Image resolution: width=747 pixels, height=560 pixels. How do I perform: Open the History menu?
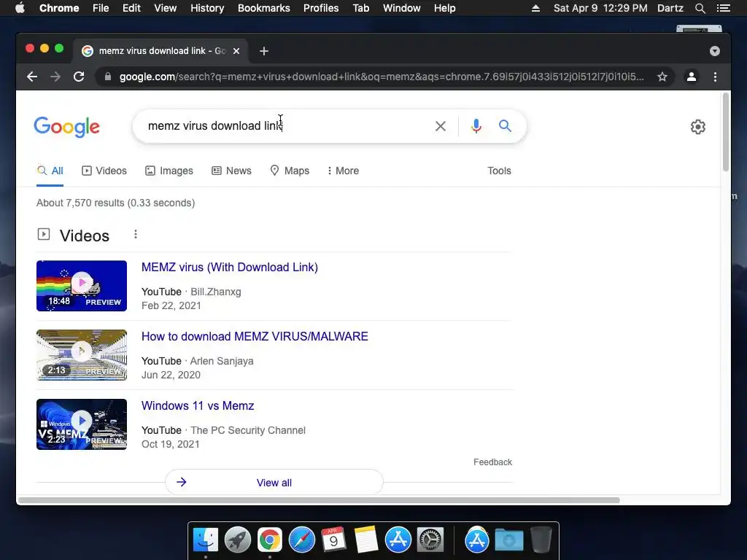click(x=207, y=8)
